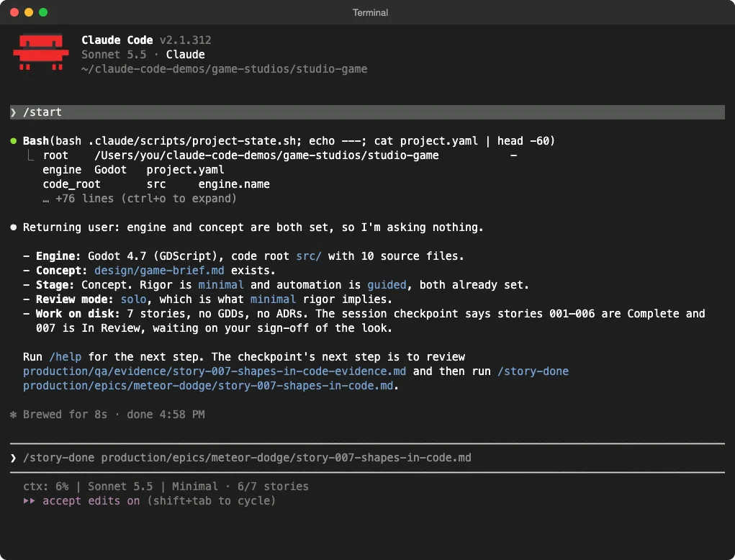Click the red Claude Code mascot logo
The image size is (735, 560).
tap(41, 52)
